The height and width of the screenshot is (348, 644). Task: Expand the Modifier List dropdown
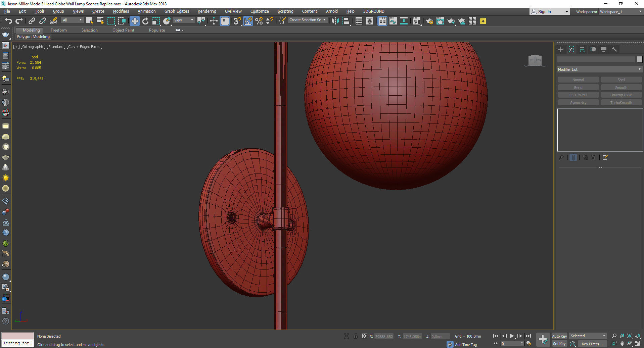point(600,69)
